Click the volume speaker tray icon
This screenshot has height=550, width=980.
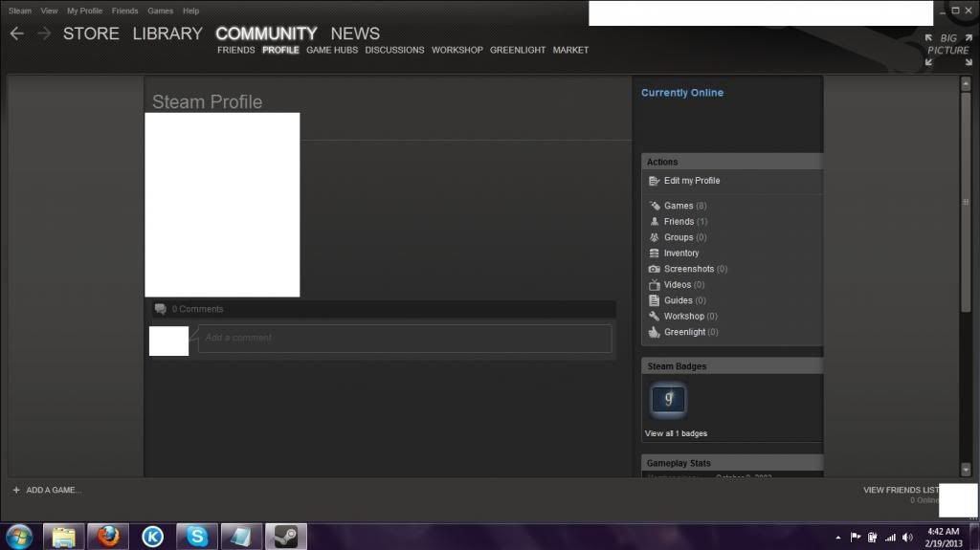click(907, 538)
